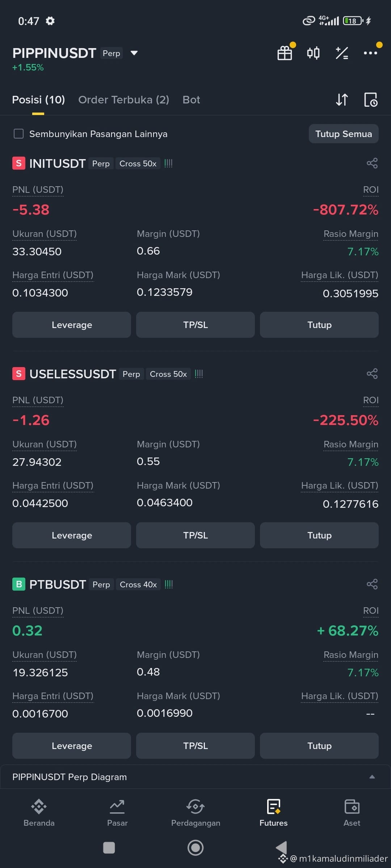The width and height of the screenshot is (391, 868).
Task: Expand the PIPPINUSDT Perp Diagram panel
Action: coord(195,777)
